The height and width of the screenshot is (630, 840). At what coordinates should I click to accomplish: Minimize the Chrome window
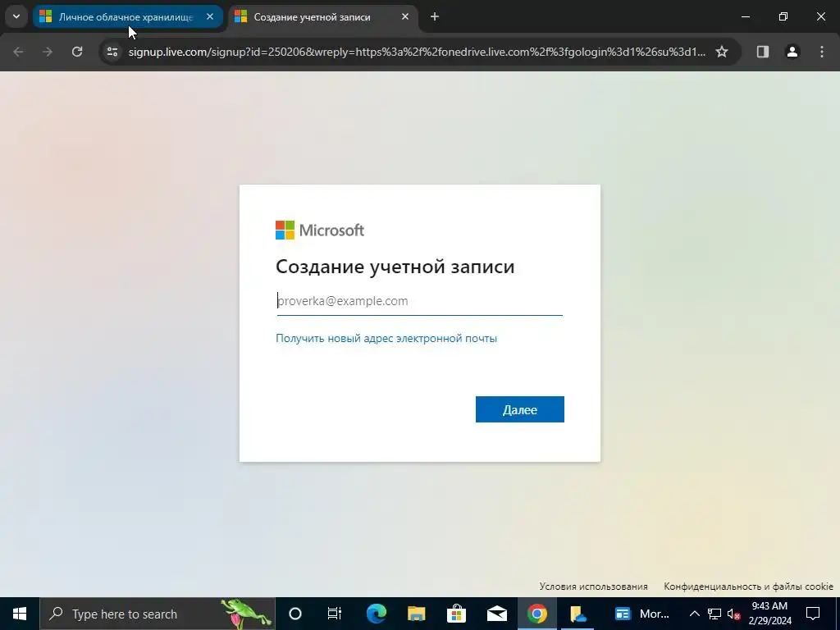pyautogui.click(x=745, y=17)
